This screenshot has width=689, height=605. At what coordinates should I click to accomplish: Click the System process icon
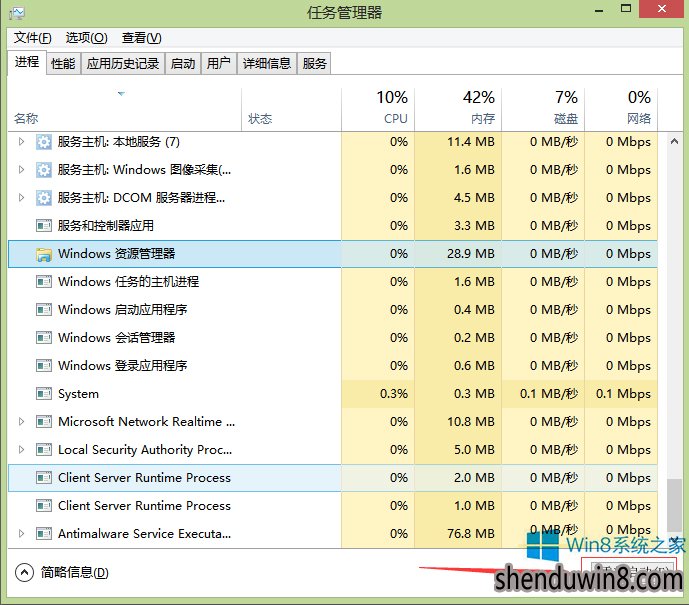44,394
